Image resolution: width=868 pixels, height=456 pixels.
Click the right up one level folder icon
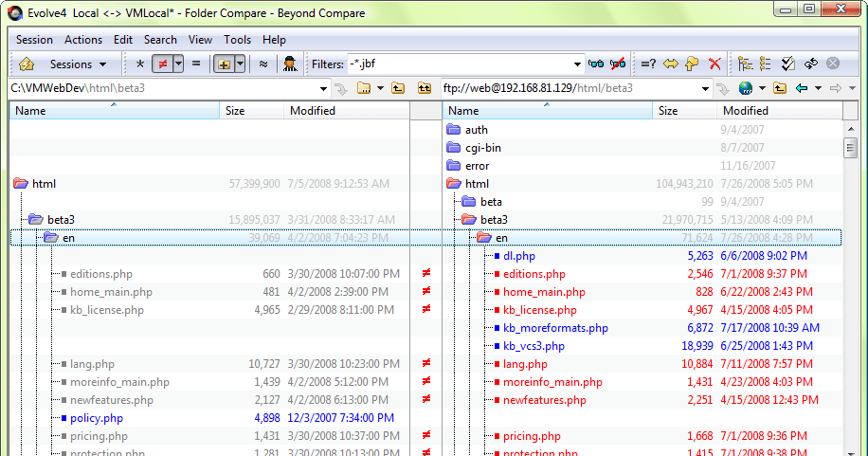780,88
